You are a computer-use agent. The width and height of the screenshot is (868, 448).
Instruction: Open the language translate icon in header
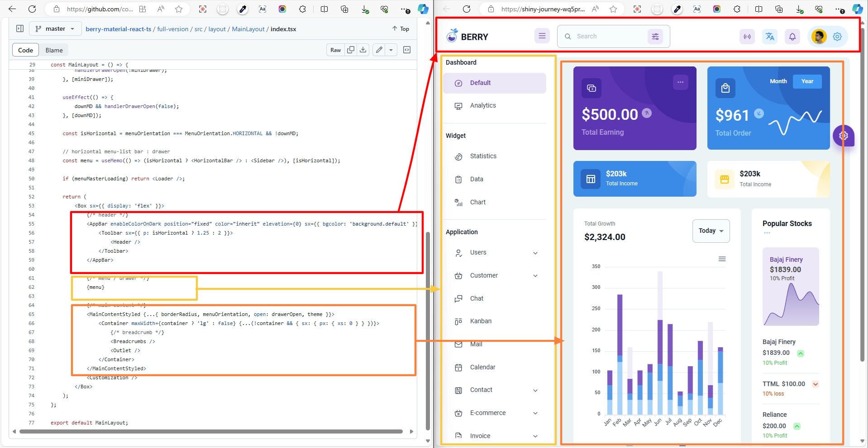coord(770,37)
